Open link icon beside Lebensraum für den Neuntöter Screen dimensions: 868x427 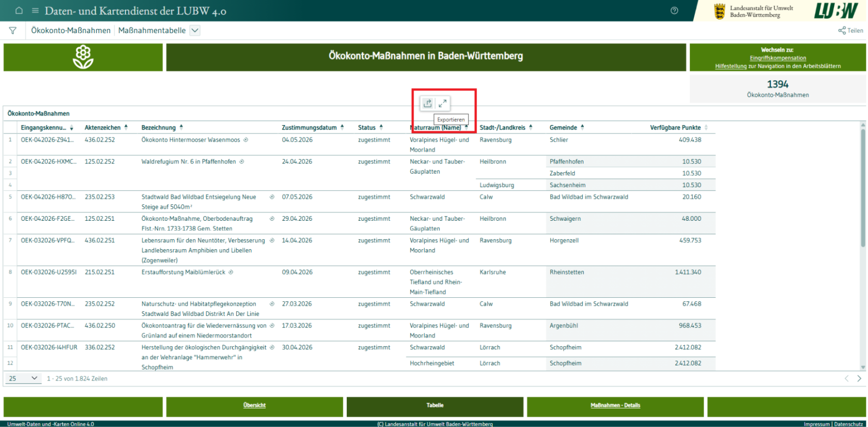click(272, 240)
